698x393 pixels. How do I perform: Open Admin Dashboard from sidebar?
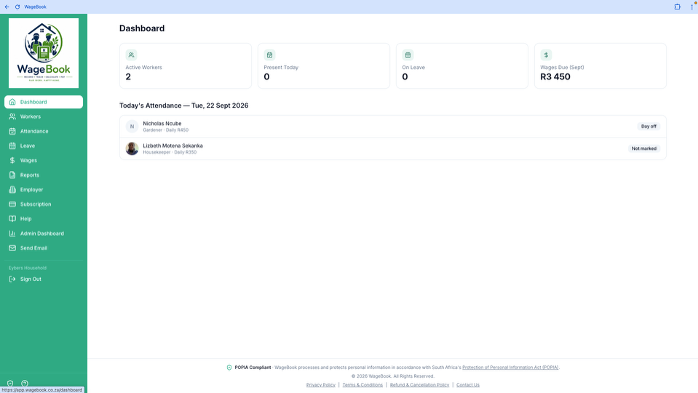click(44, 233)
